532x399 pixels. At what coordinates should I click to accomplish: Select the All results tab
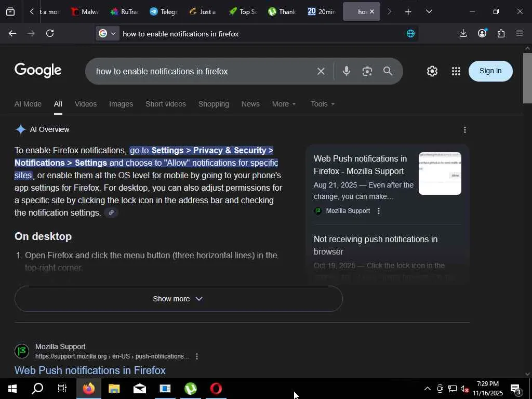pyautogui.click(x=58, y=104)
